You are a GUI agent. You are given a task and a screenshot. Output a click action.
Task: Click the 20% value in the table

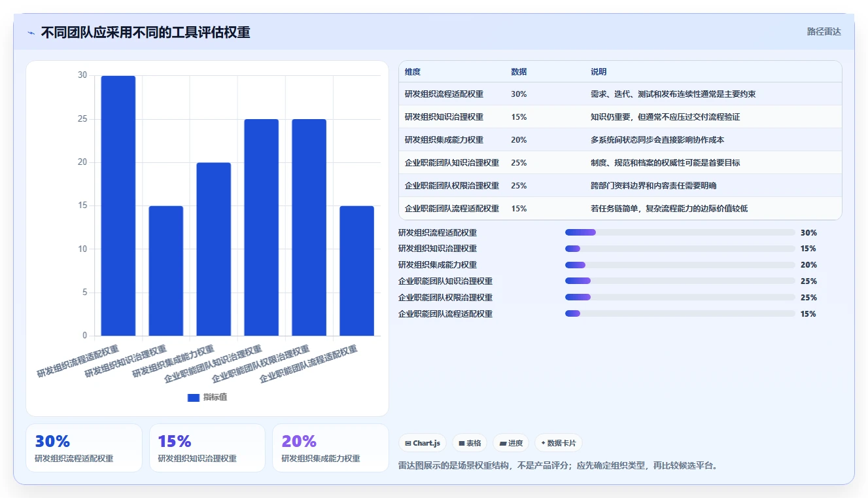coord(519,140)
